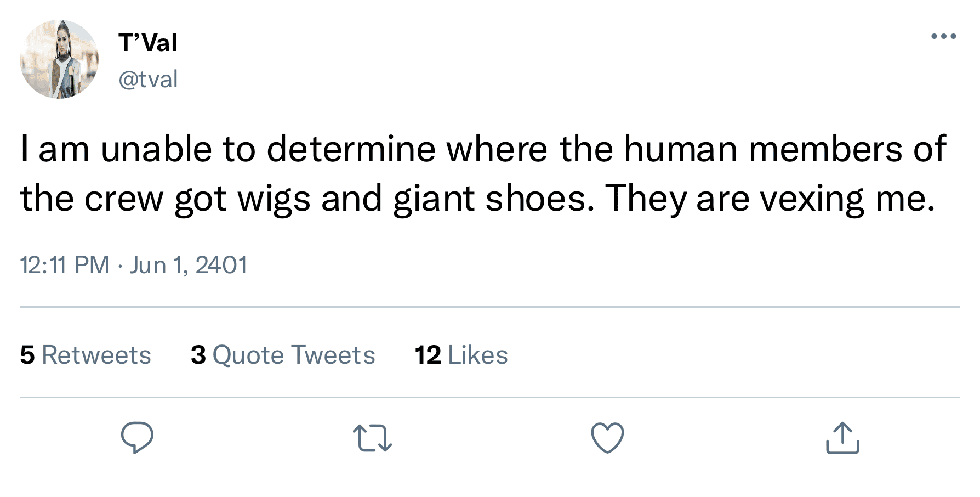Click the first line of tweet text
This screenshot has width=980, height=497.
(x=482, y=149)
